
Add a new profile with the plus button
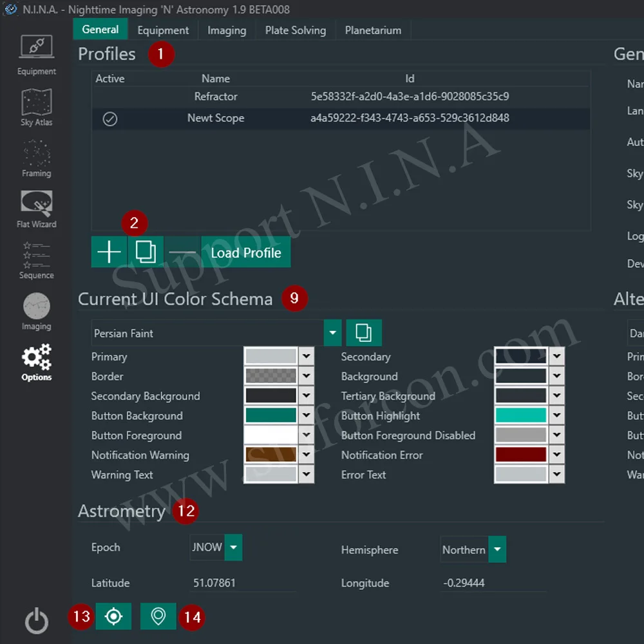click(109, 252)
